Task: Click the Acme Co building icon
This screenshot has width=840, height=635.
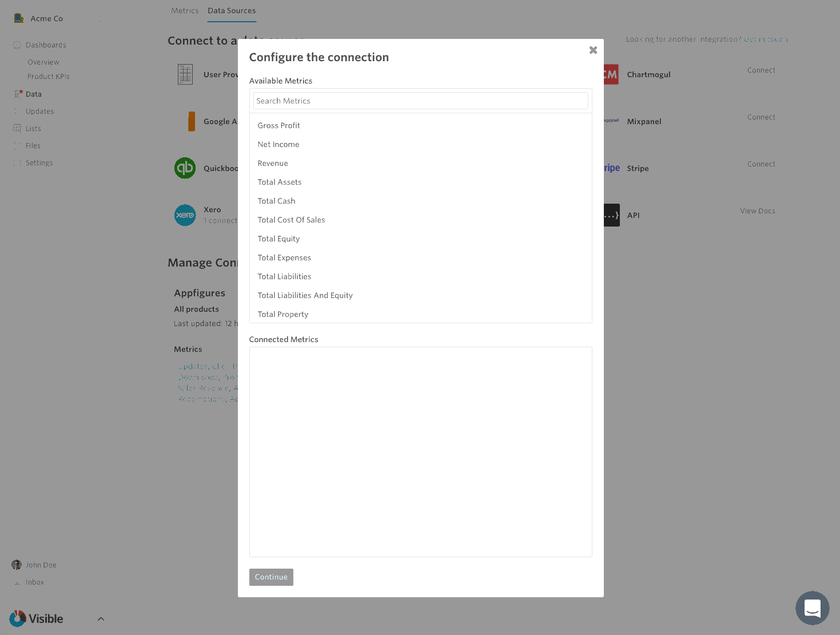Action: point(19,18)
